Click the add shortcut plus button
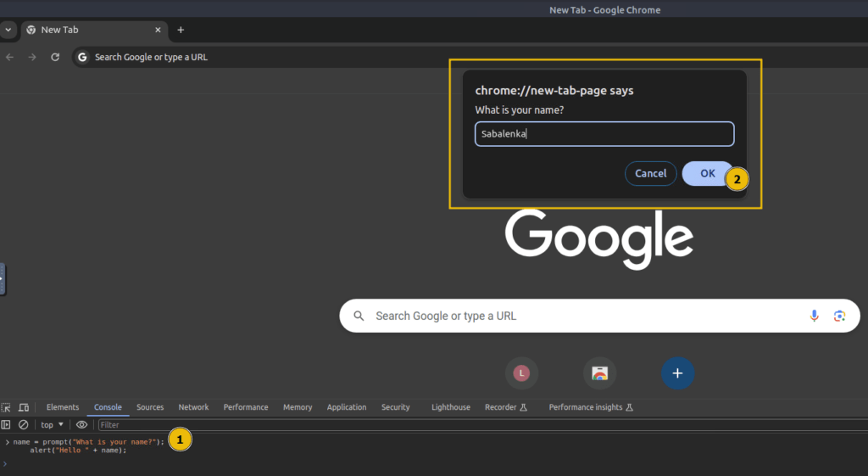The image size is (868, 476). click(677, 373)
